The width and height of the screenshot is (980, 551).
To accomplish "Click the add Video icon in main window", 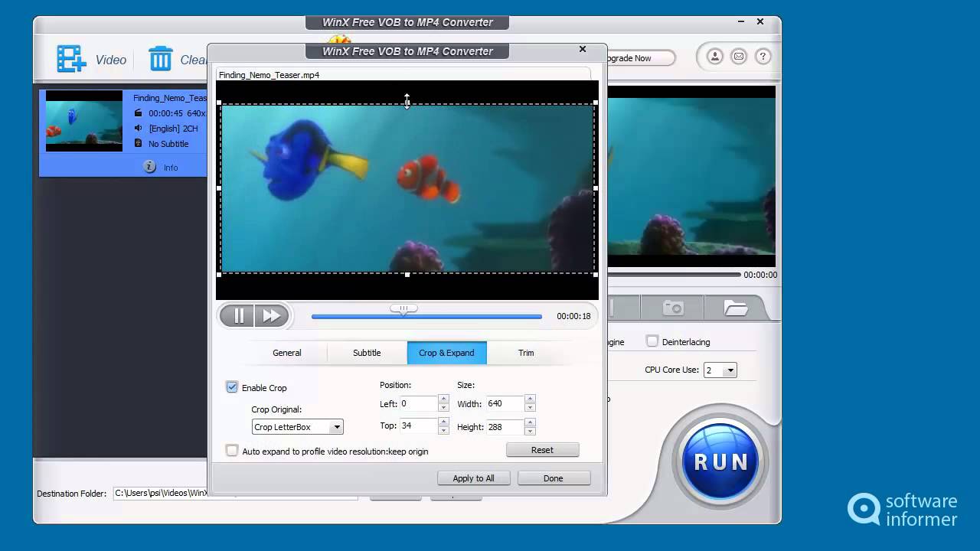I will pos(71,59).
